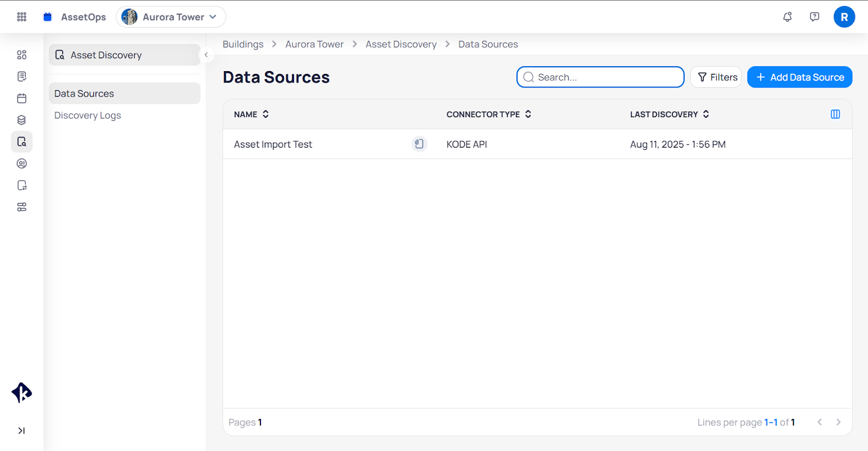Open the apps grid launcher icon
Screen dimensions: 868x451
22,17
